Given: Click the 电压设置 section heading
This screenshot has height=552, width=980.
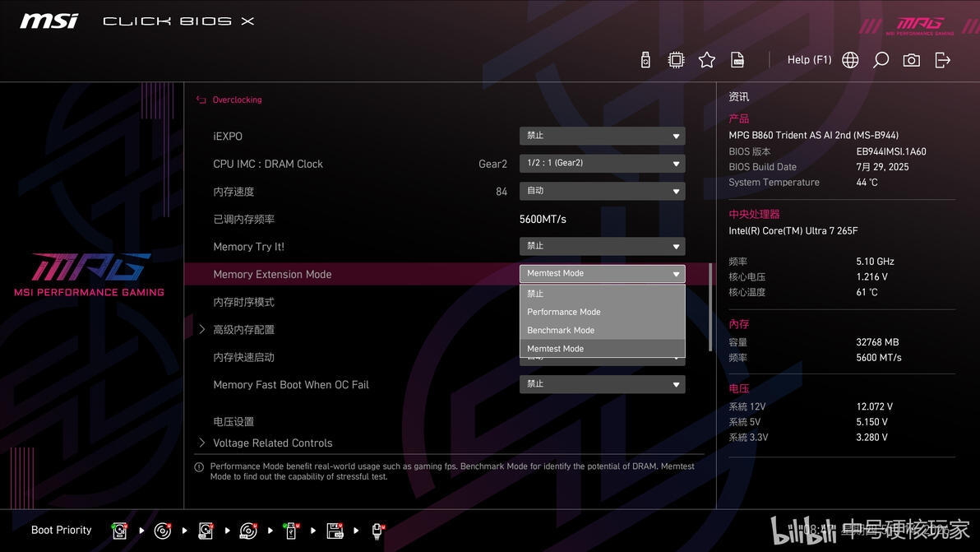Looking at the screenshot, I should click(x=233, y=422).
